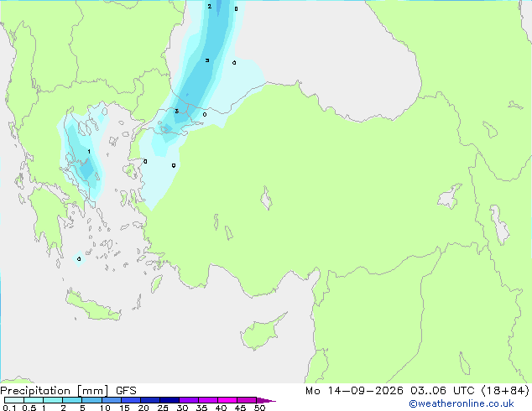Viewport: 532px width, 411px height.
Task: Select the lake Van shape in east
Action: pyautogui.click(x=449, y=196)
